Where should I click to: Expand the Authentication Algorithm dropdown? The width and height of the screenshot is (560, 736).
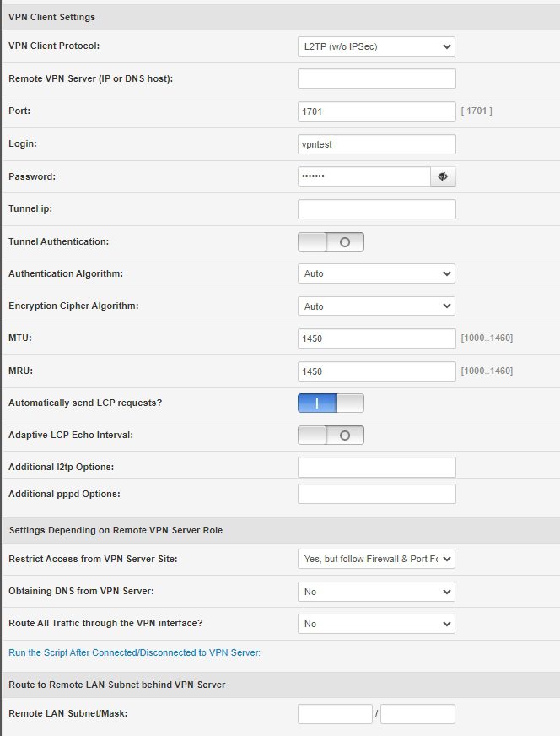pyautogui.click(x=376, y=273)
